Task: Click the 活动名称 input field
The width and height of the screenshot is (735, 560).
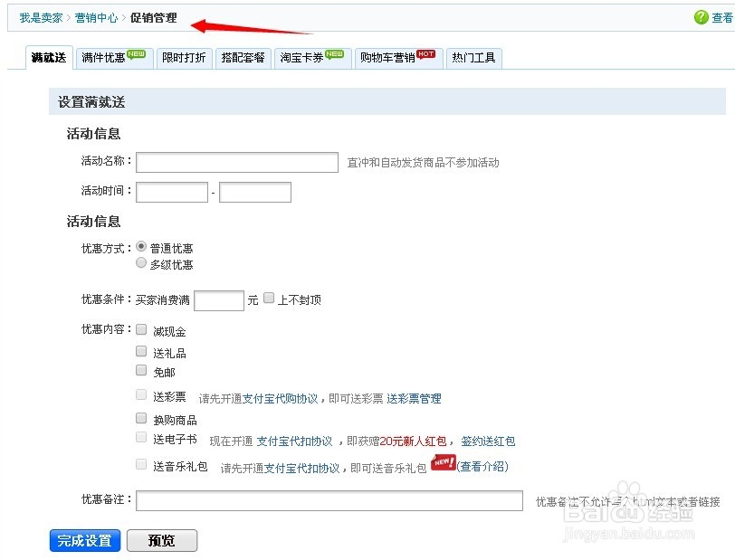Action: pos(237,162)
